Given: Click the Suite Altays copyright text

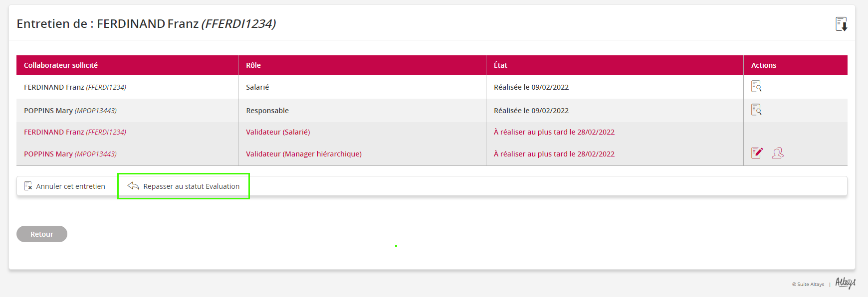Looking at the screenshot, I should click(808, 285).
